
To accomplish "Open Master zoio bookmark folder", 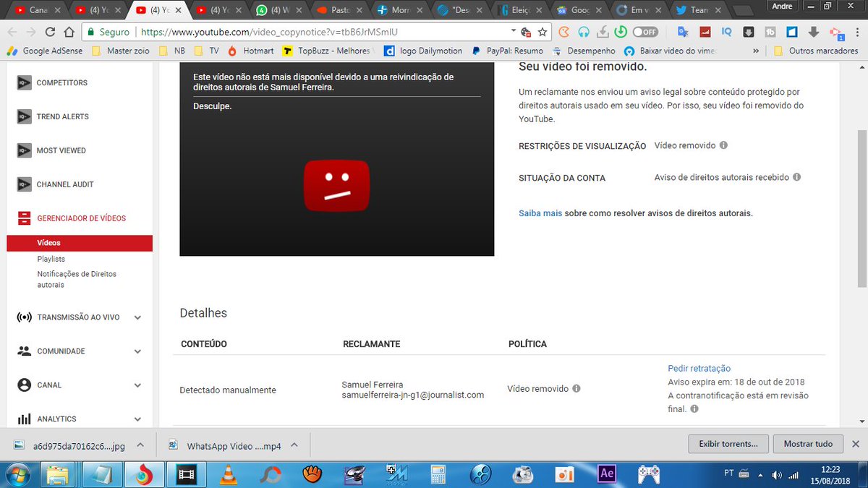I will point(119,51).
